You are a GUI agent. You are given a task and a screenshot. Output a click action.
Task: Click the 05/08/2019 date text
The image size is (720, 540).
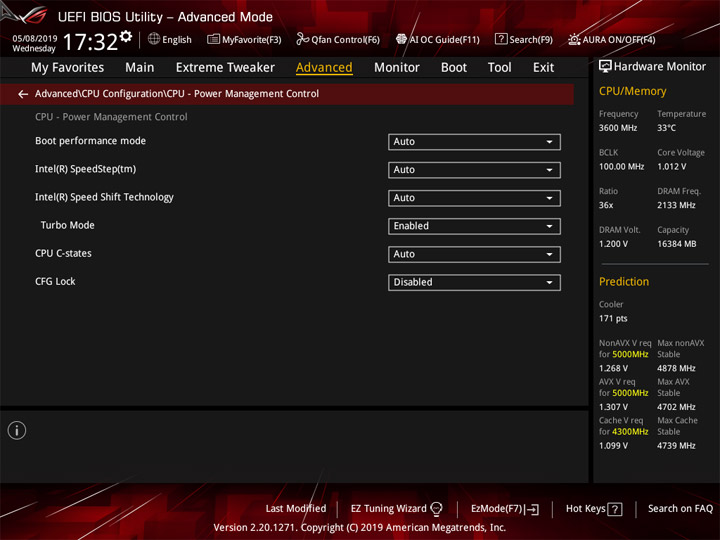[x=34, y=38]
